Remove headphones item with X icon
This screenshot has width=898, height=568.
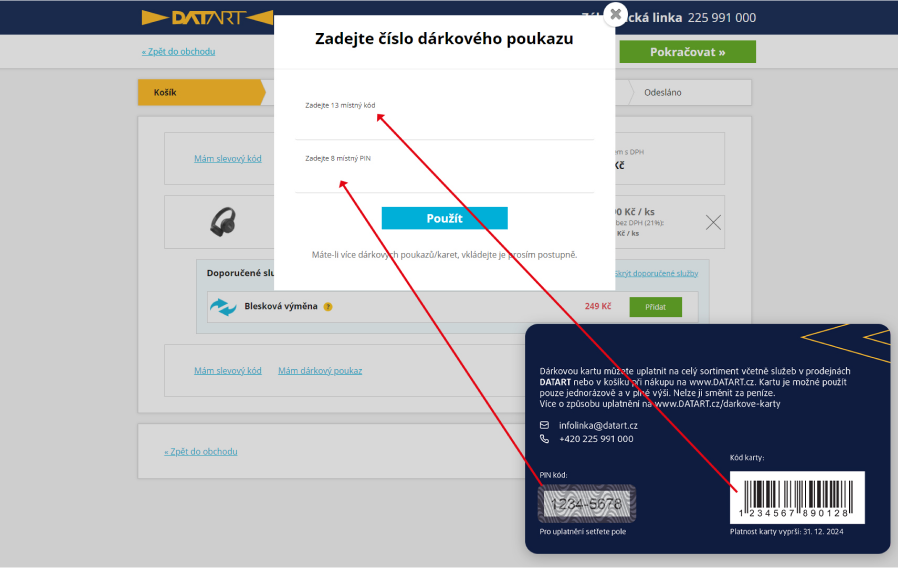713,222
